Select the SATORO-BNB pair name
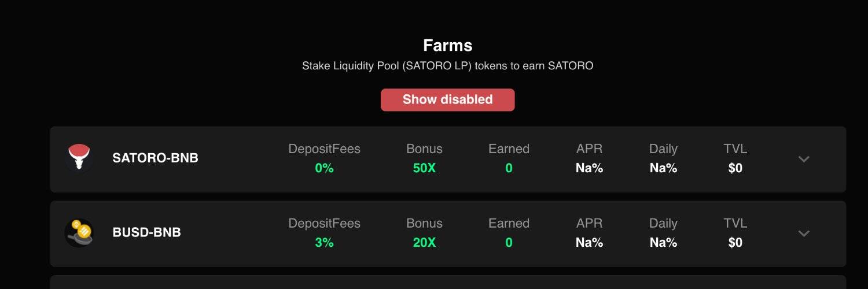The height and width of the screenshot is (289, 868). 155,158
